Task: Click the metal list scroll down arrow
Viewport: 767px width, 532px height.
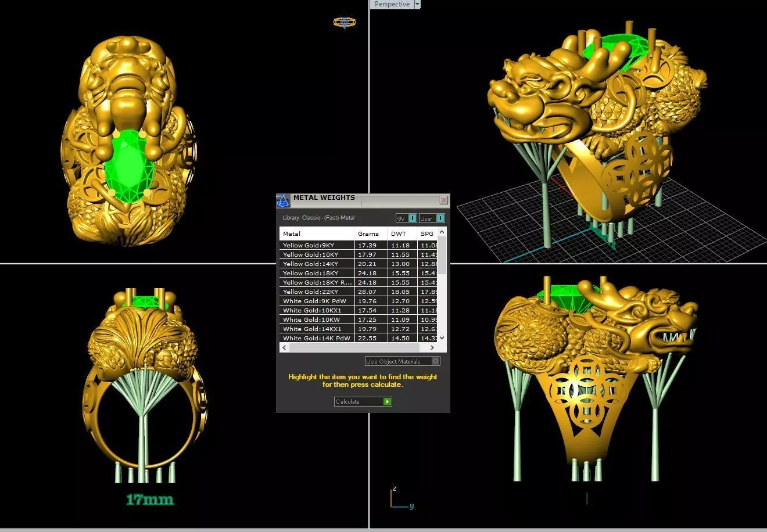Action: (x=442, y=338)
